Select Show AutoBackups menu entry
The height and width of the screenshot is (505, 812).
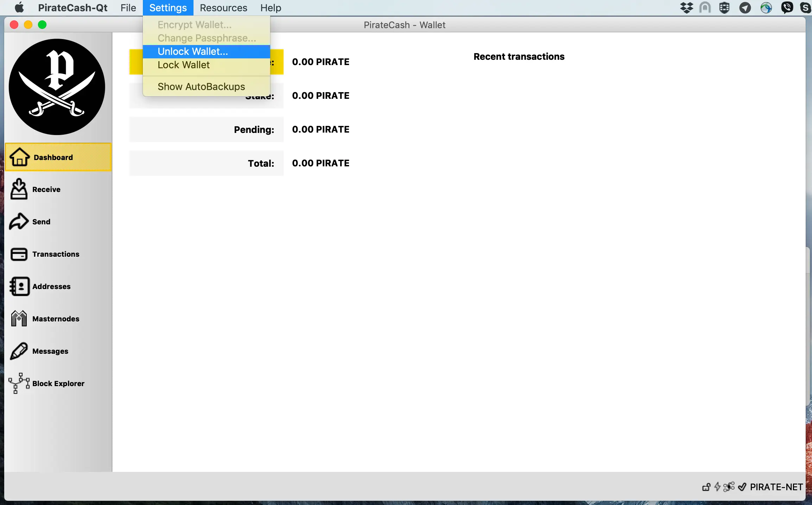(x=207, y=87)
